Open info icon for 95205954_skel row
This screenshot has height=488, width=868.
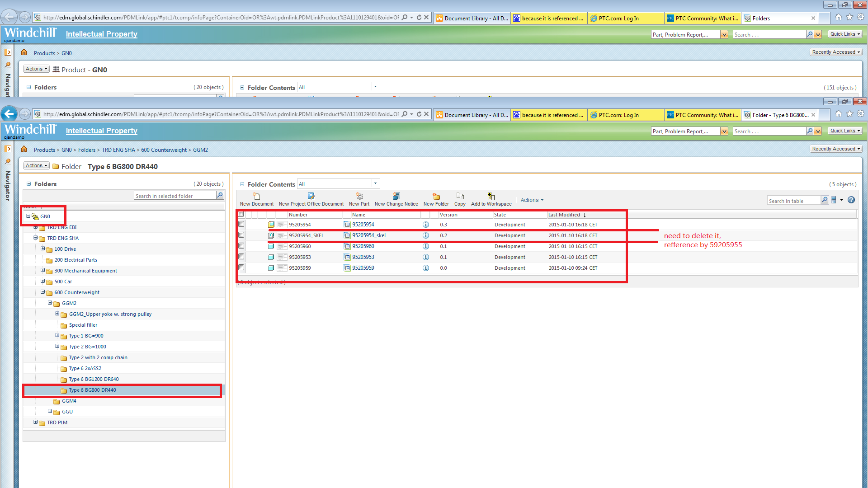click(x=425, y=235)
